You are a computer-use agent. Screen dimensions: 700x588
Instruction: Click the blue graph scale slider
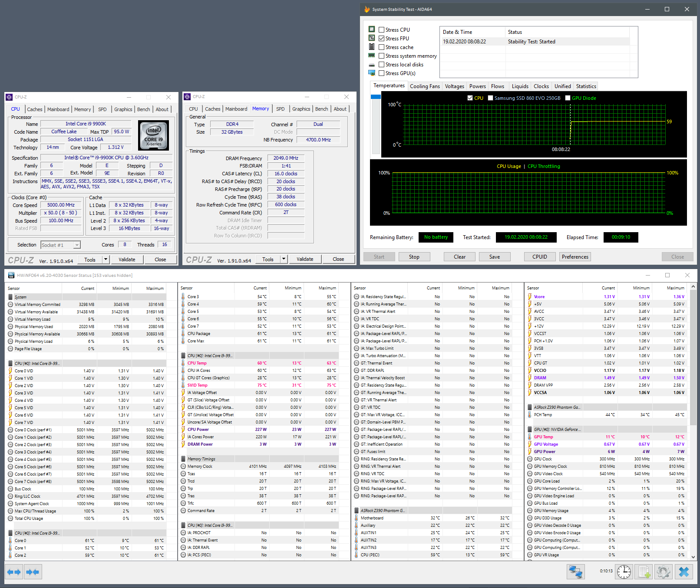tap(376, 97)
